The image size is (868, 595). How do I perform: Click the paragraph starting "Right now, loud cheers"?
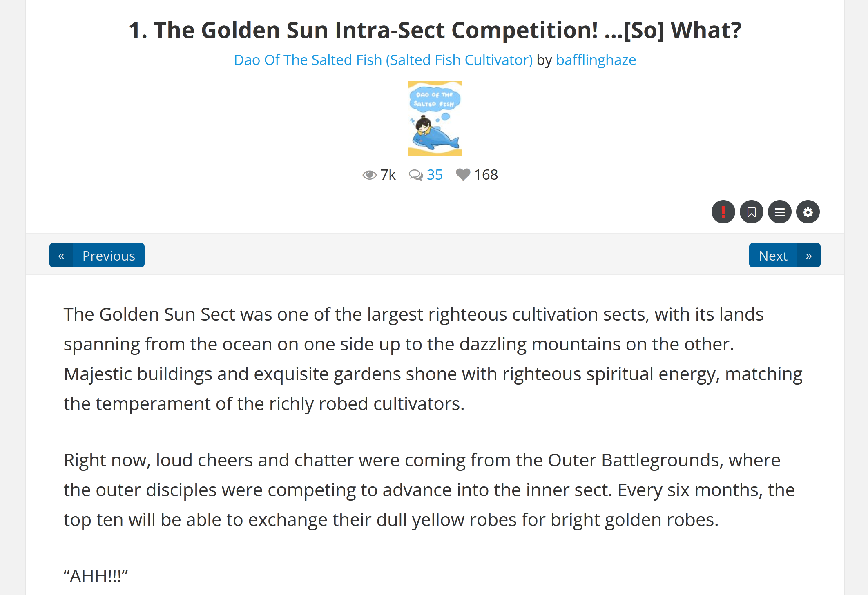pos(429,490)
